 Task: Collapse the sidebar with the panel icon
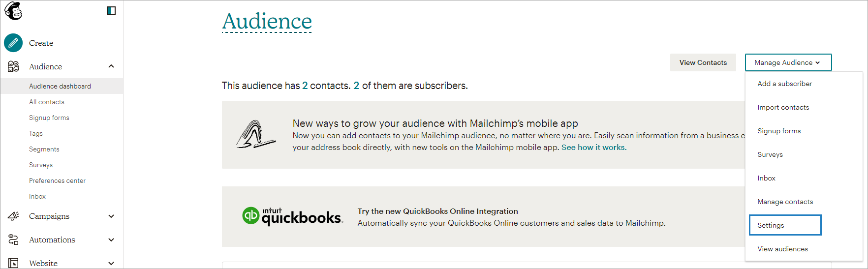coord(111,11)
